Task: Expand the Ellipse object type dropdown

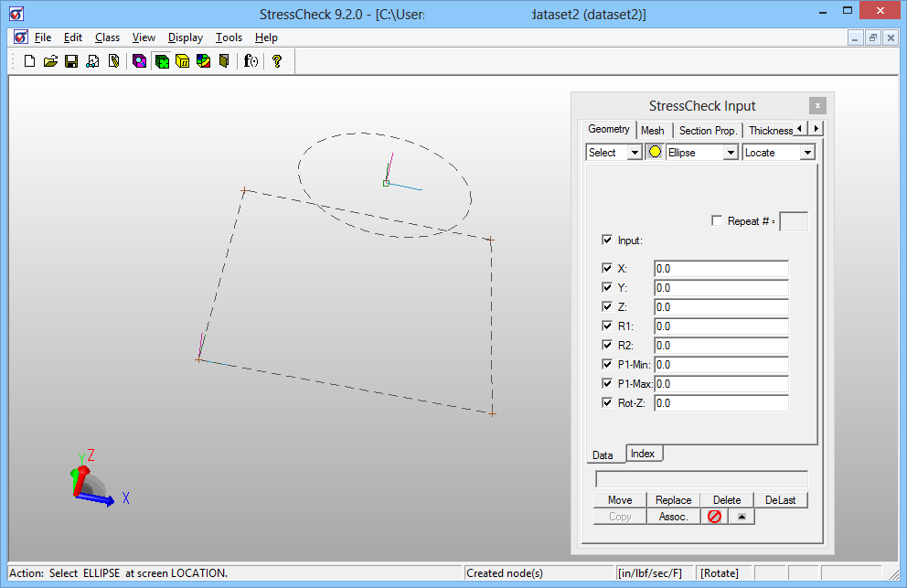Action: [x=730, y=153]
